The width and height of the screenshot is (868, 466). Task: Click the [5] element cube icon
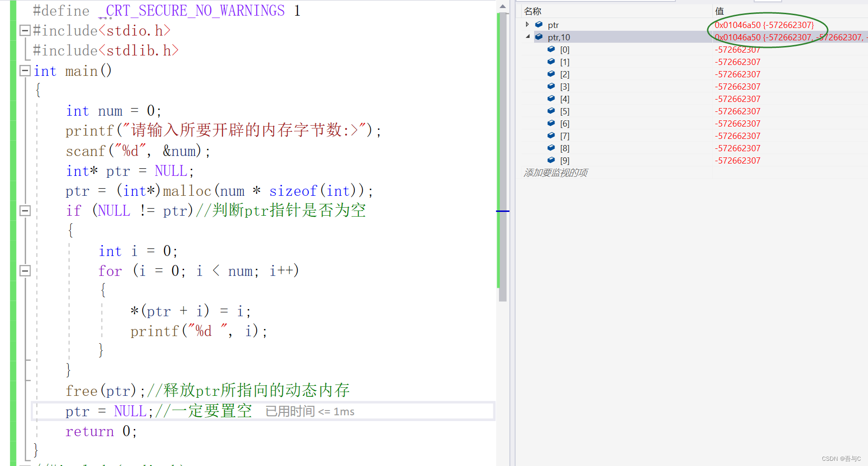coord(551,110)
